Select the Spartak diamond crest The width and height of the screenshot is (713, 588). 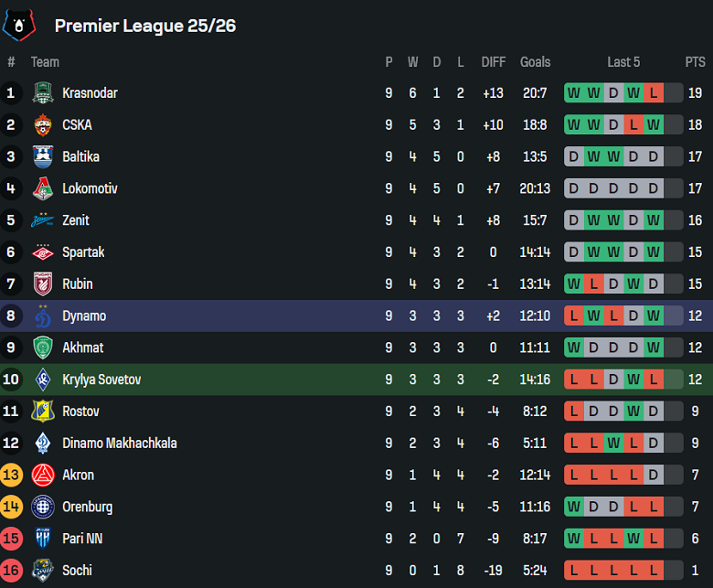pyautogui.click(x=43, y=252)
